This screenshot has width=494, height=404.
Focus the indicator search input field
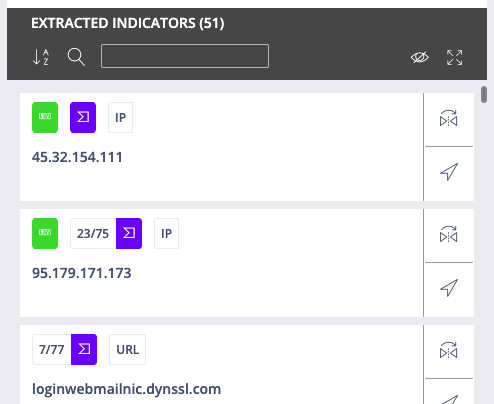[x=185, y=56]
